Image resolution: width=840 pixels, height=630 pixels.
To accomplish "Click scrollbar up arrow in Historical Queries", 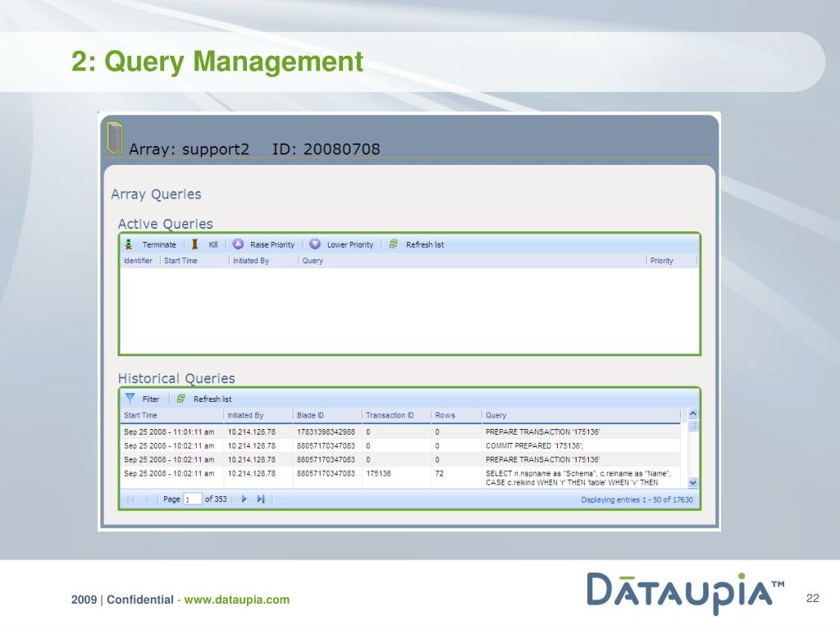I will coord(692,413).
